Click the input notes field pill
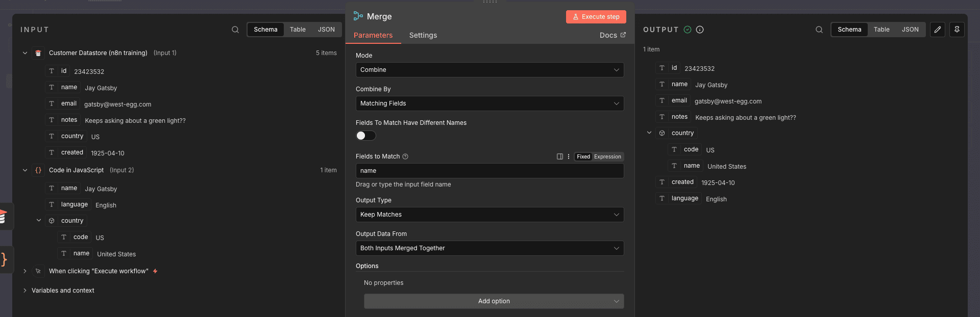Screen dimensions: 980x317 tap(63, 120)
